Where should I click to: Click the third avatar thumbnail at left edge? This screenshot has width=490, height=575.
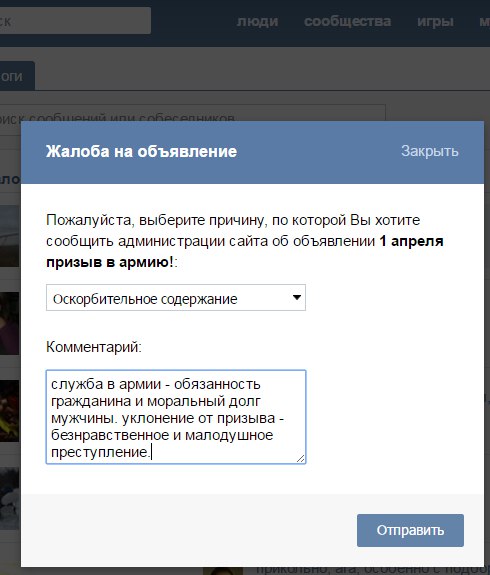coord(10,411)
